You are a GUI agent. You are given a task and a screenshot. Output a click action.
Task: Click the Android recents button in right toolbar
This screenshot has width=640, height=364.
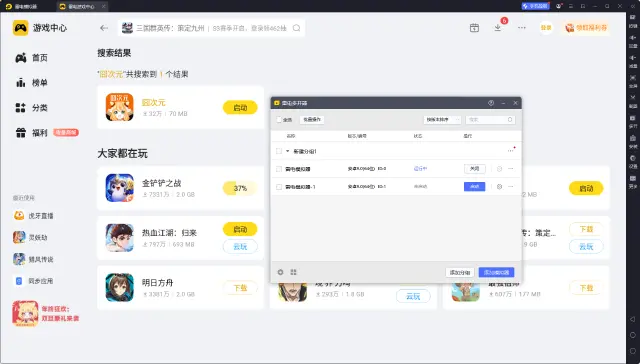633,351
